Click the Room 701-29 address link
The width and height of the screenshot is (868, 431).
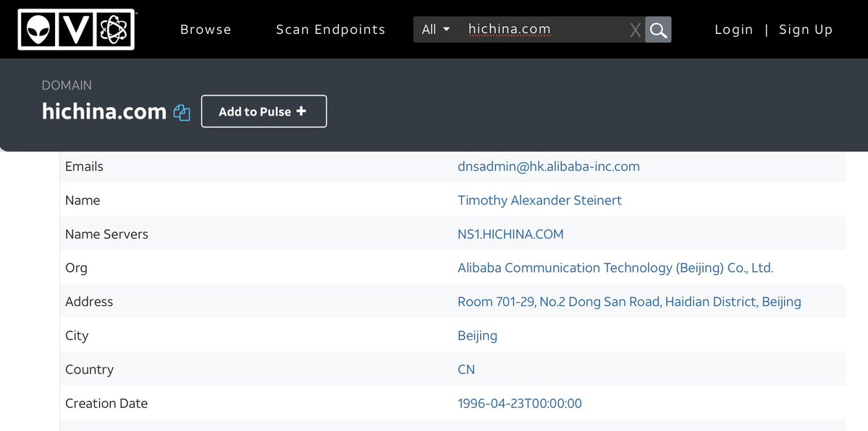pyautogui.click(x=628, y=302)
